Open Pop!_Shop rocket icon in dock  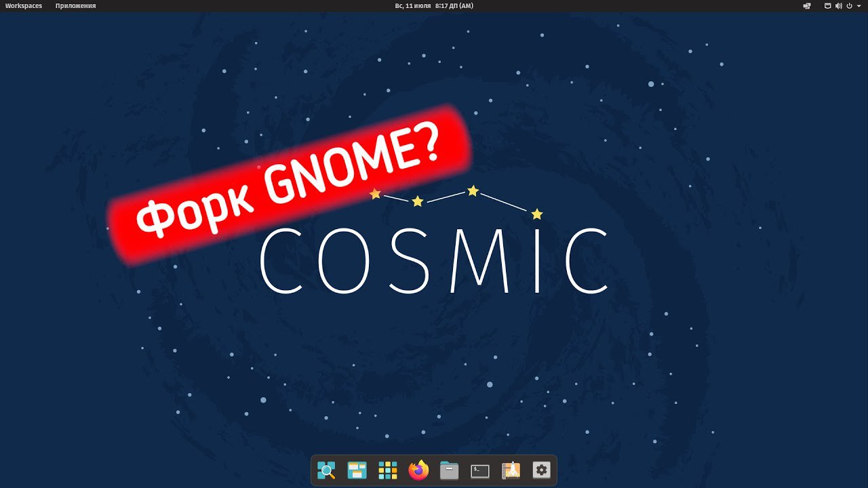click(511, 470)
